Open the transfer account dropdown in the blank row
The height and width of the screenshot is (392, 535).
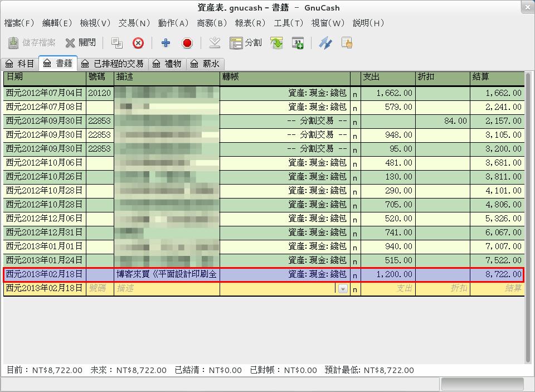coord(343,288)
